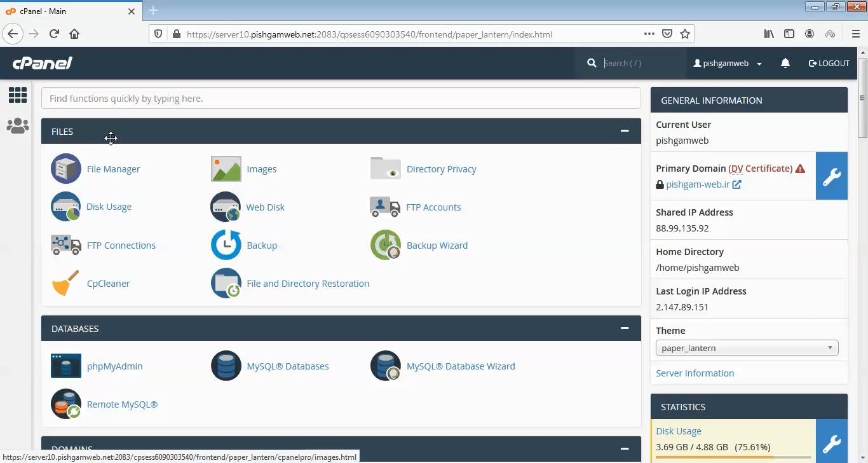Viewport: 868px width, 463px height.
Task: Click the Images icon in Files section
Action: (x=226, y=169)
